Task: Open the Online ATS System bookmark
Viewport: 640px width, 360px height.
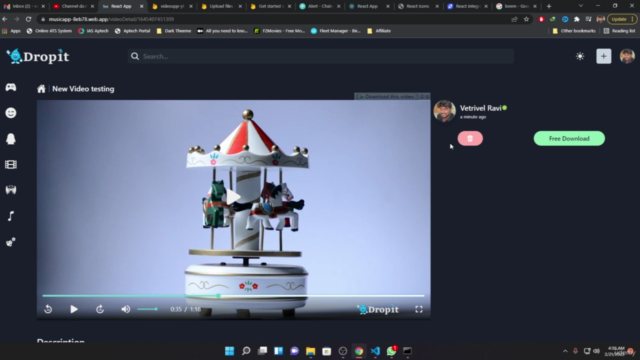Action: pos(49,31)
